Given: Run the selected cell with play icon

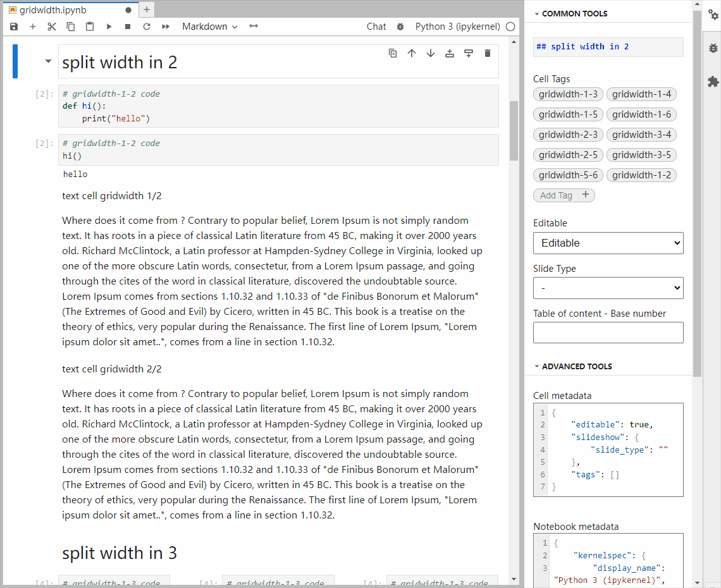Looking at the screenshot, I should coord(109,27).
